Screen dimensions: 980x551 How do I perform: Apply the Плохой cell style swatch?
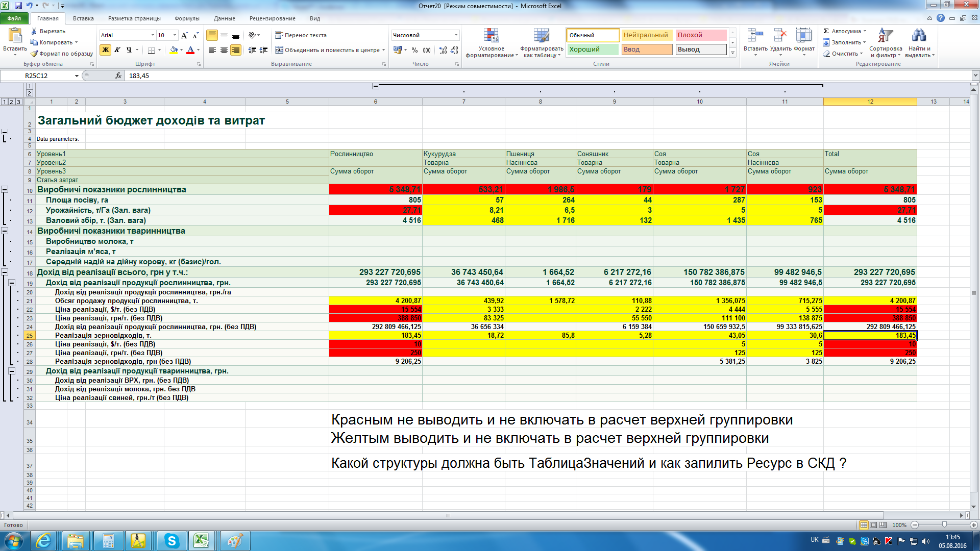(700, 35)
